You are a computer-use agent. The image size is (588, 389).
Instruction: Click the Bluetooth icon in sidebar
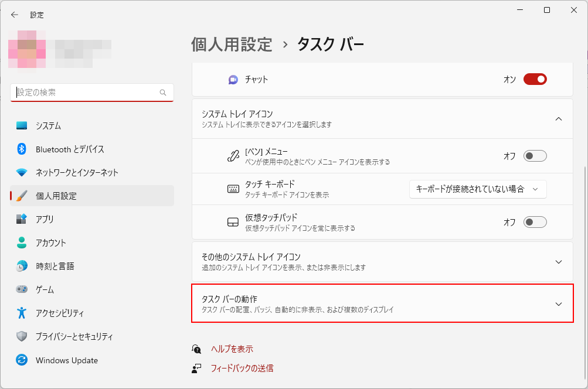[22, 149]
